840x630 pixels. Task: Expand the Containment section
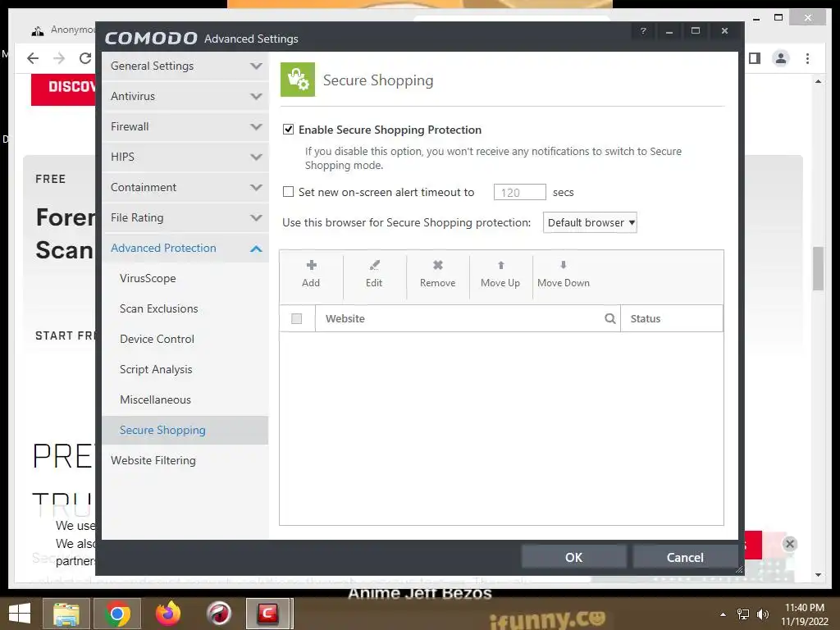[185, 188]
